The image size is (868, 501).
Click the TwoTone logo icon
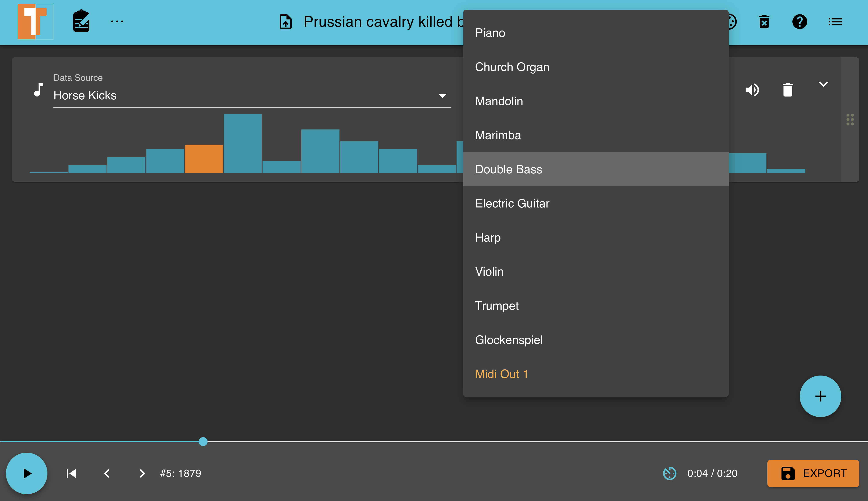35,22
